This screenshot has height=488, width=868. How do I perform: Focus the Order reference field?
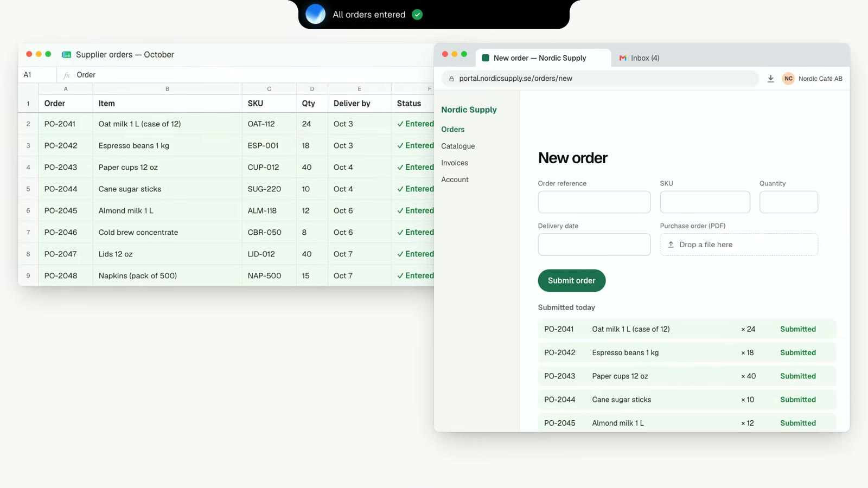coord(594,202)
